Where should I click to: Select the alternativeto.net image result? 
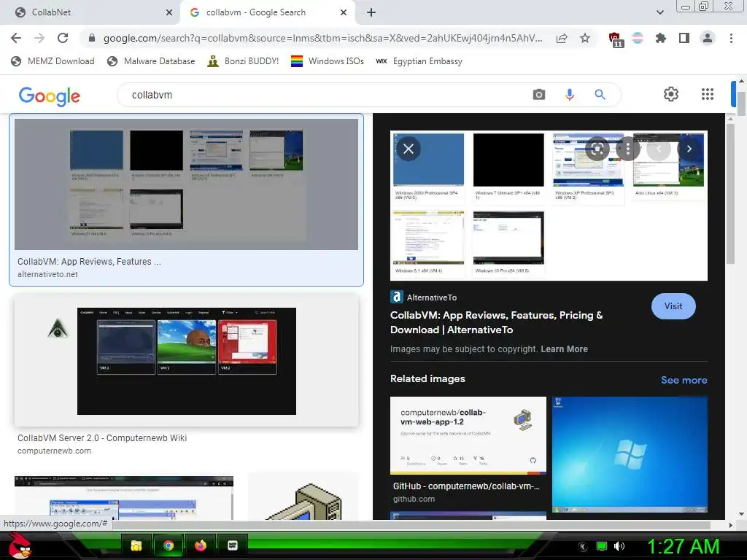[x=186, y=184]
